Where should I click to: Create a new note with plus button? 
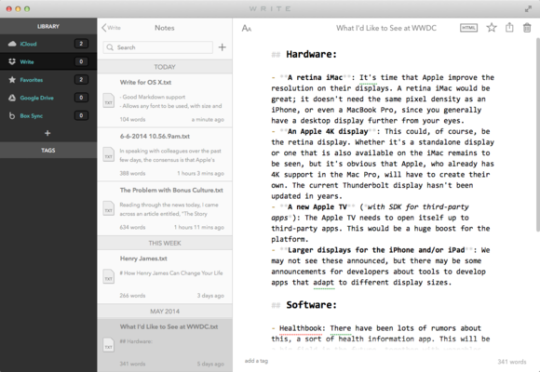coord(222,47)
